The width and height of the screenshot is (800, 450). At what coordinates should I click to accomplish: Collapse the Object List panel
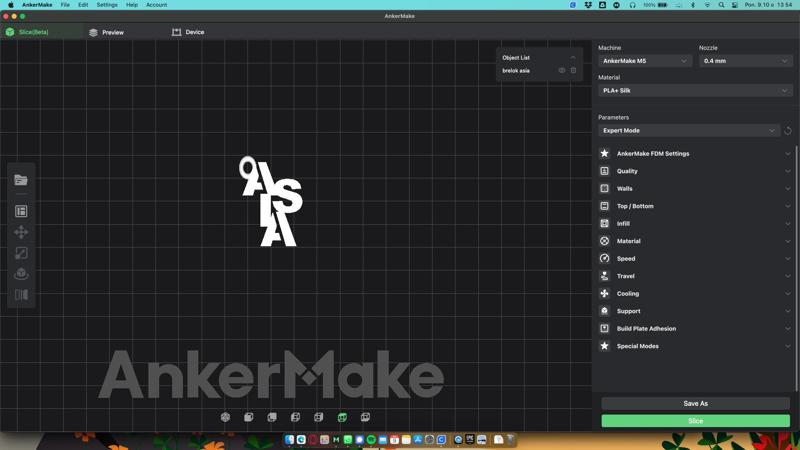pyautogui.click(x=573, y=58)
